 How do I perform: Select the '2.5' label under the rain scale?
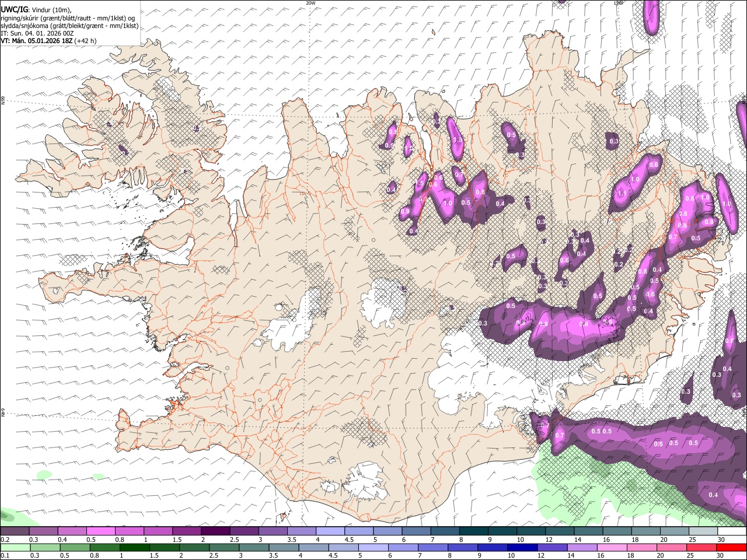[214, 555]
